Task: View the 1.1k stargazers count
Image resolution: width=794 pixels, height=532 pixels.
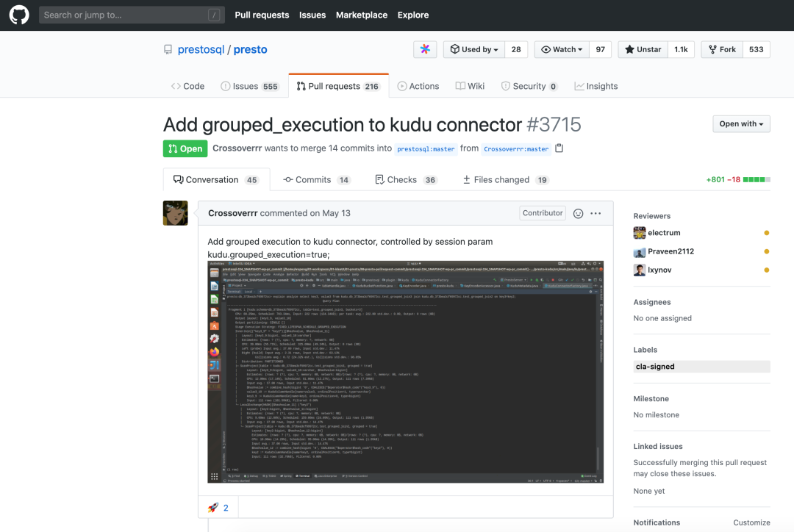Action: tap(681, 49)
